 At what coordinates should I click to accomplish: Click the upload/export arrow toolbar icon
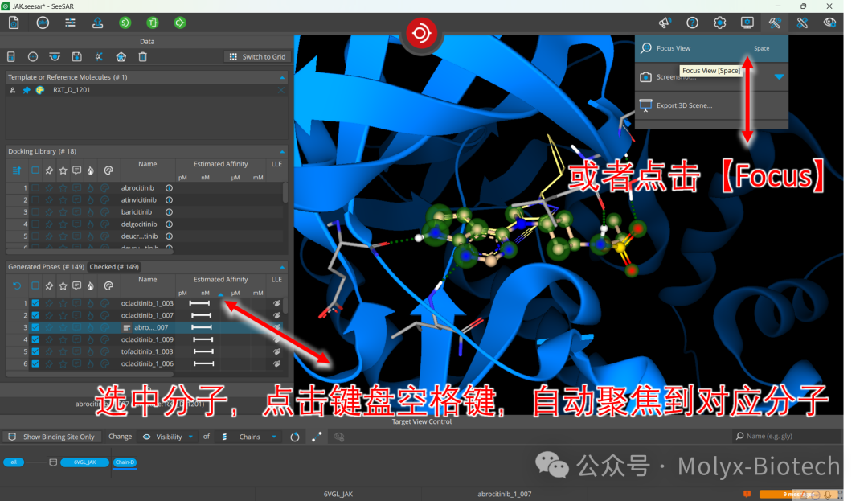click(x=97, y=23)
